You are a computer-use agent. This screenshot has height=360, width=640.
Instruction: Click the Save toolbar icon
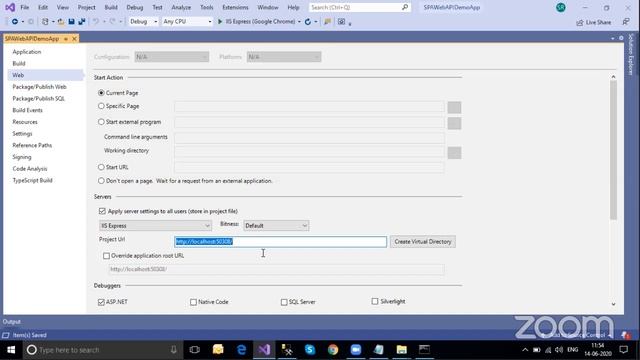pos(71,22)
